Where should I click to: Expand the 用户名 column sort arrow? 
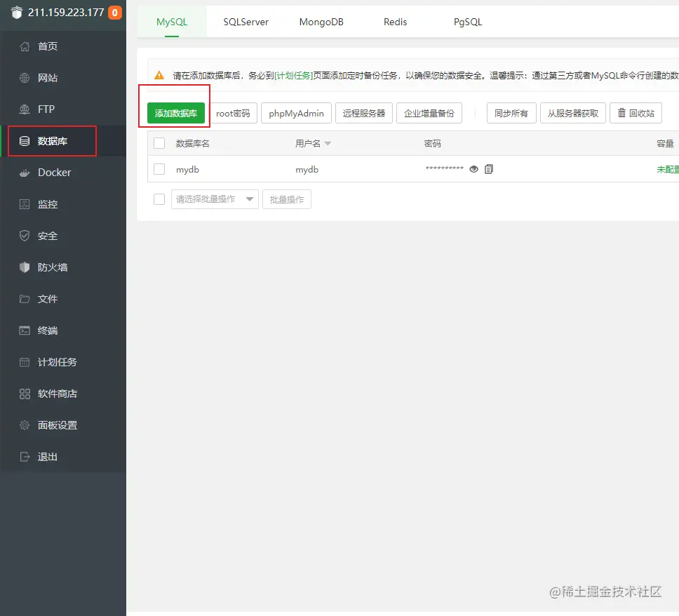coord(328,143)
